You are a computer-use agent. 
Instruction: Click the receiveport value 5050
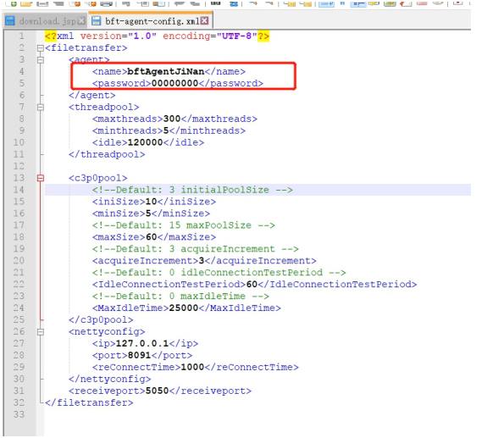coord(157,391)
